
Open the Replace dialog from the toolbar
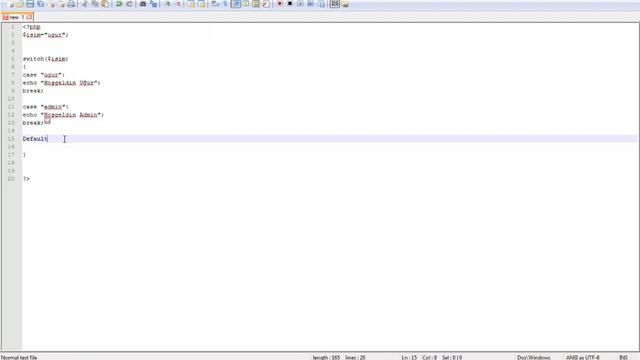pos(153,4)
